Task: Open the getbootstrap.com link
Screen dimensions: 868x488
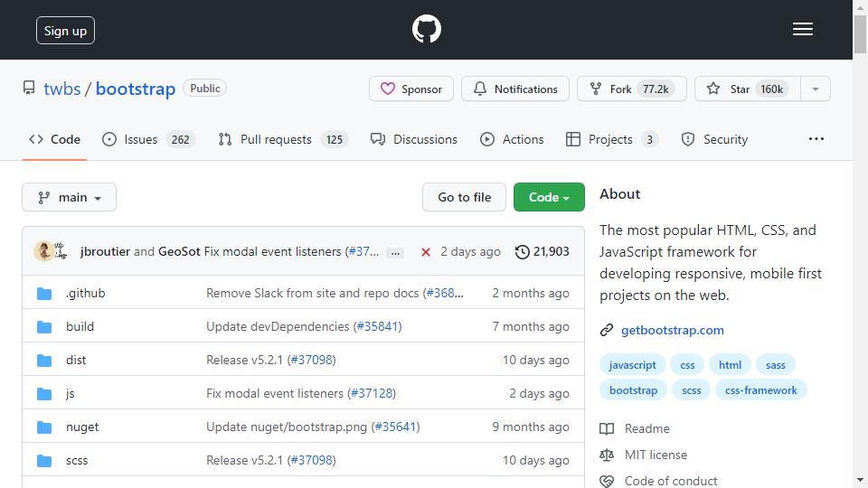Action: [x=672, y=331]
